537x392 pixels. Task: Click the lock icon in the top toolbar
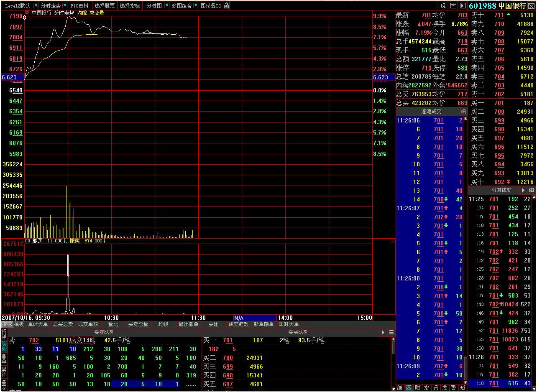[x=226, y=6]
